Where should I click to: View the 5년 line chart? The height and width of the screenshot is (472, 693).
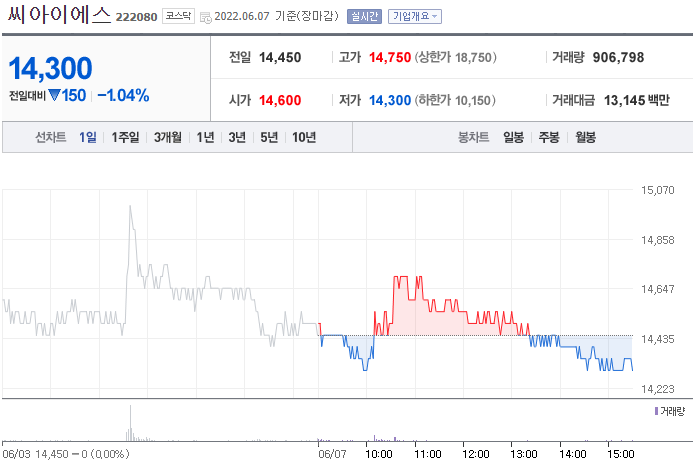pyautogui.click(x=269, y=137)
